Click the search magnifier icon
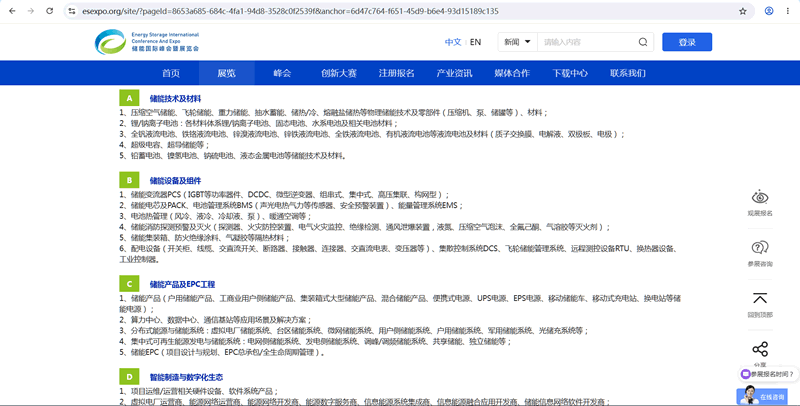 (x=643, y=42)
